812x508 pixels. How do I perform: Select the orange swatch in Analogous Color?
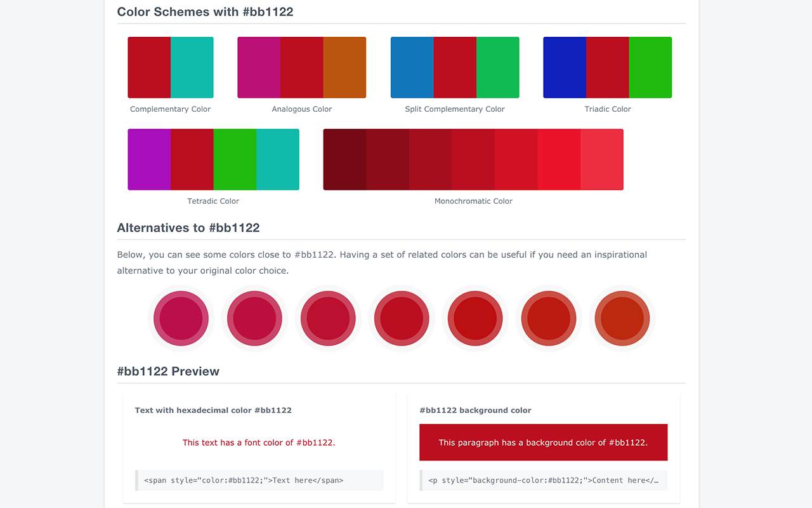click(344, 67)
